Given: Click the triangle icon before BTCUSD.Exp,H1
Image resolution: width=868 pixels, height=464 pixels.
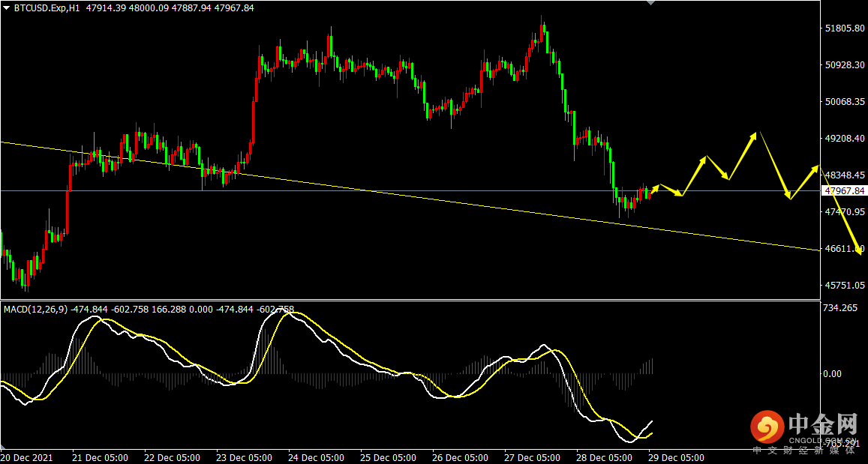Looking at the screenshot, I should click(x=7, y=7).
